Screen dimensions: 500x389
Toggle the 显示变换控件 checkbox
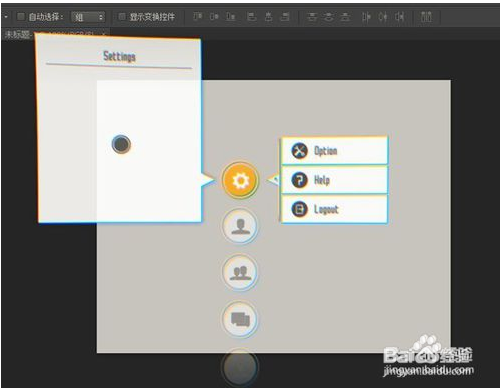click(x=122, y=16)
